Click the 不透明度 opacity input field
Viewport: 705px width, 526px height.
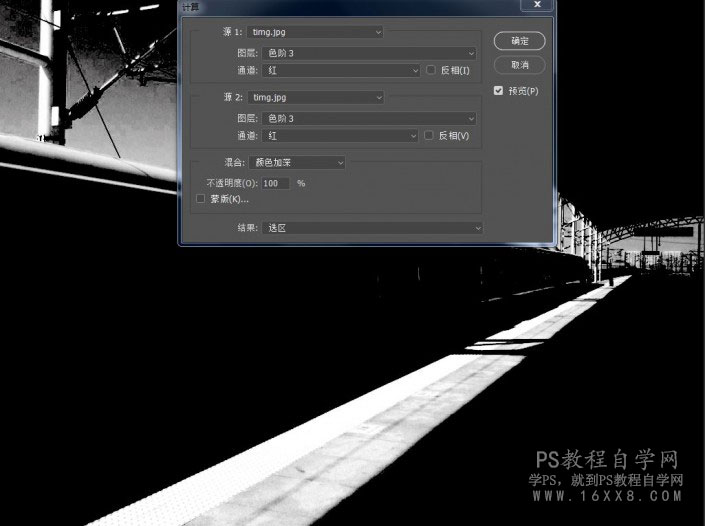point(275,183)
